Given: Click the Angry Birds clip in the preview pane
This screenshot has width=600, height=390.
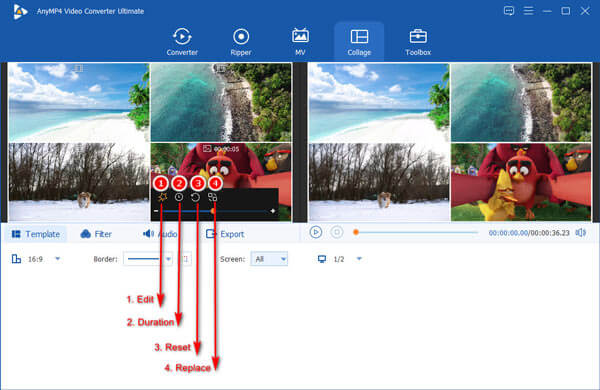Looking at the screenshot, I should (521, 182).
